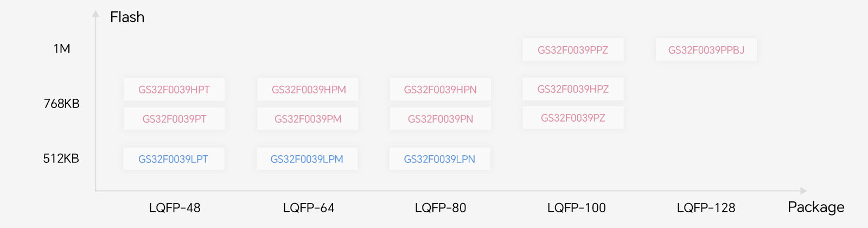Select the GS32F0039HPN part
This screenshot has height=228, width=868.
[441, 90]
